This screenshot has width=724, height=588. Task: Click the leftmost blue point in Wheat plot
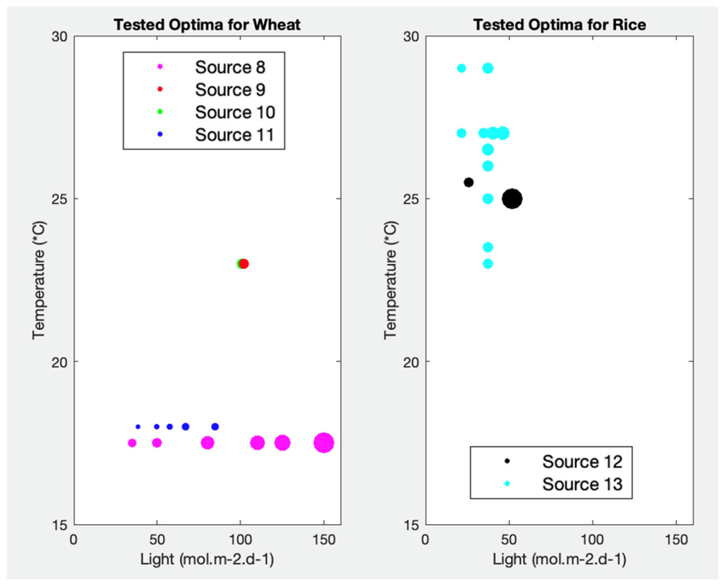tap(138, 426)
